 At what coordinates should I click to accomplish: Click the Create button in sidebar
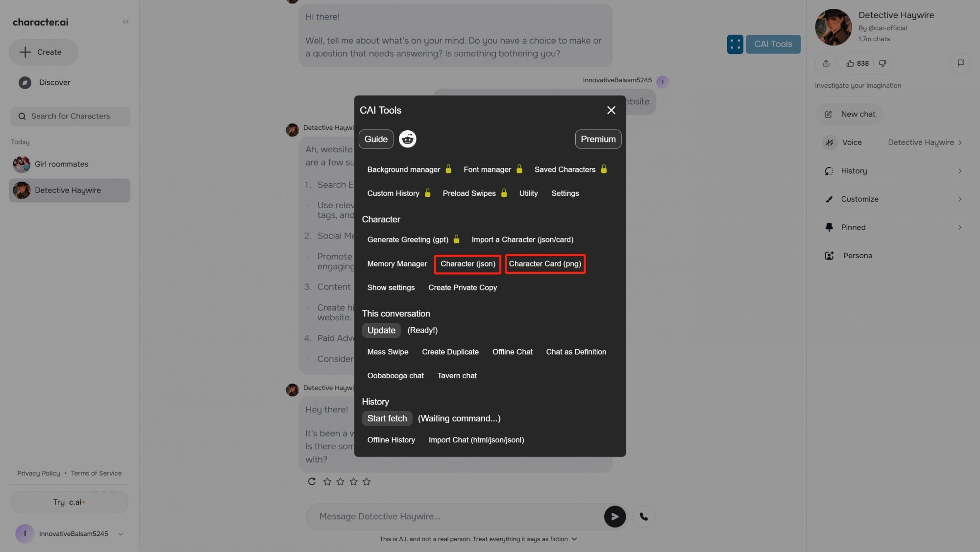coord(43,52)
